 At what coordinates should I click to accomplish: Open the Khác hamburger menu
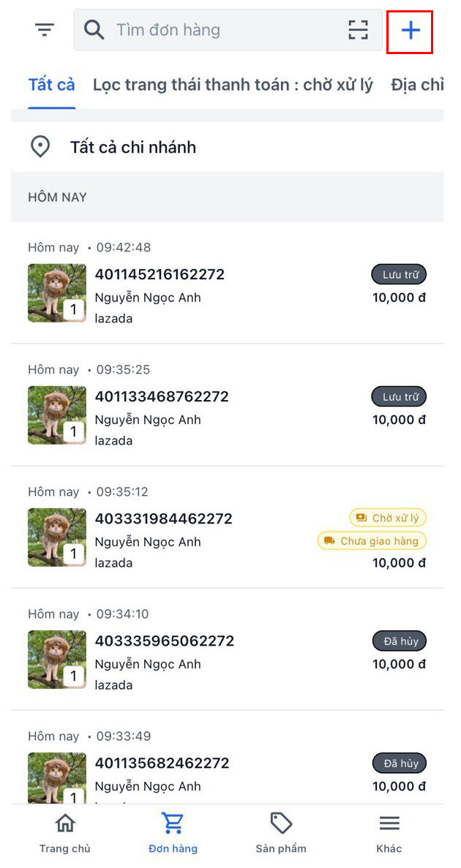coord(389,824)
